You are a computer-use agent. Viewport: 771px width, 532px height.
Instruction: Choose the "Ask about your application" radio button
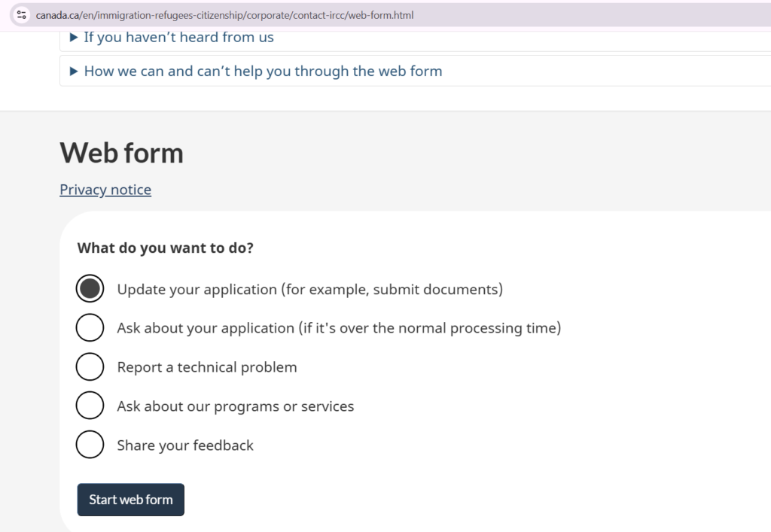[x=90, y=328]
